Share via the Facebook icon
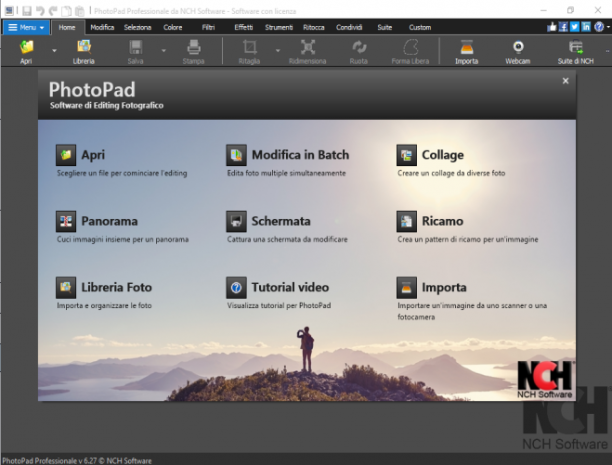612x465 pixels. [563, 27]
